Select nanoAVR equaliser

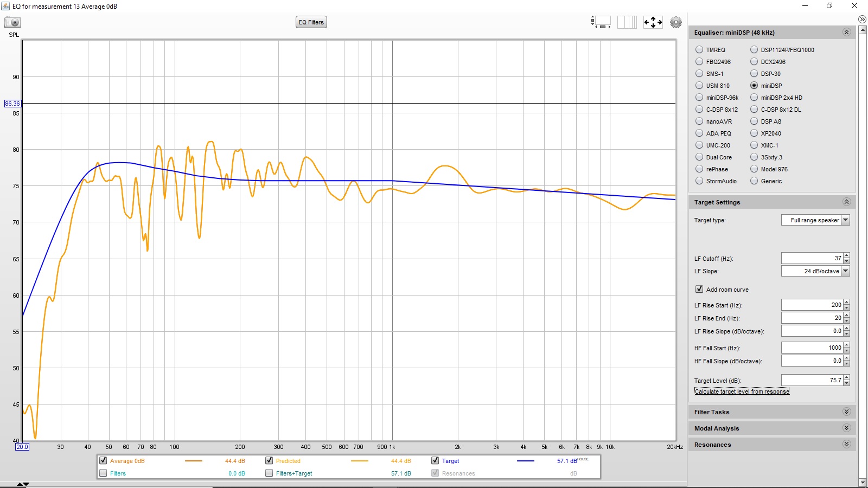click(699, 121)
